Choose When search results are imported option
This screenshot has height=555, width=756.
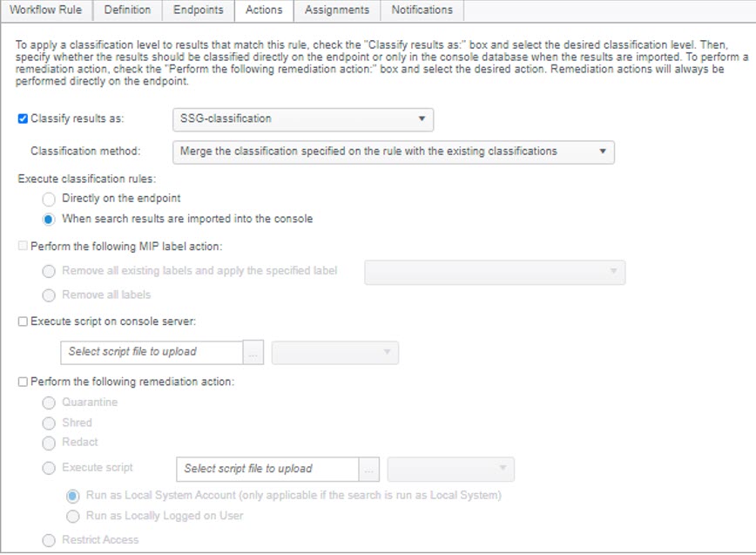(49, 219)
